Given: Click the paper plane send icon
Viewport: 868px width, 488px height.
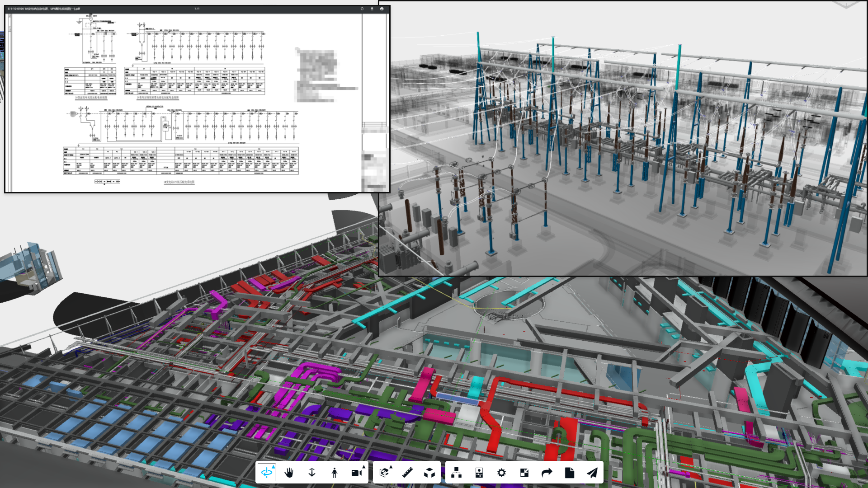Looking at the screenshot, I should pyautogui.click(x=592, y=473).
